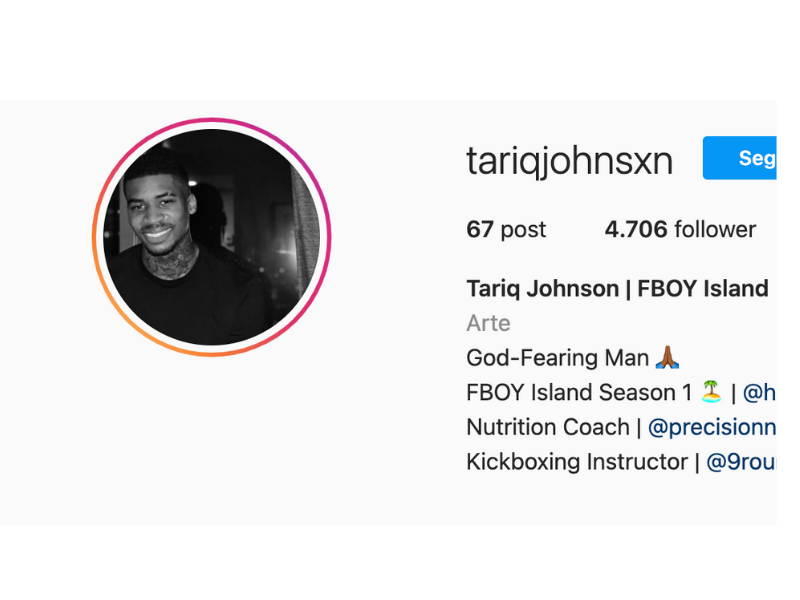Click the FBOY Island Season 1 text
Viewport: 800px width, 600px height.
(x=579, y=393)
